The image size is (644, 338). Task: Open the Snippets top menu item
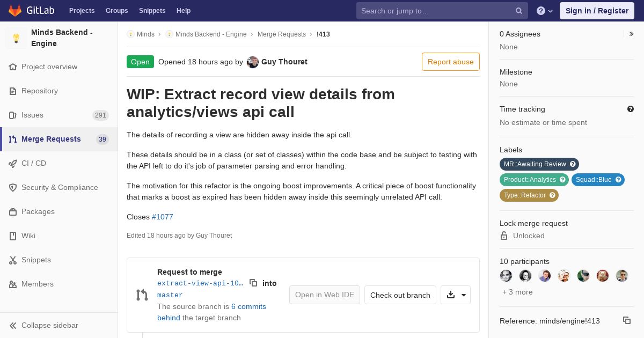(x=152, y=11)
